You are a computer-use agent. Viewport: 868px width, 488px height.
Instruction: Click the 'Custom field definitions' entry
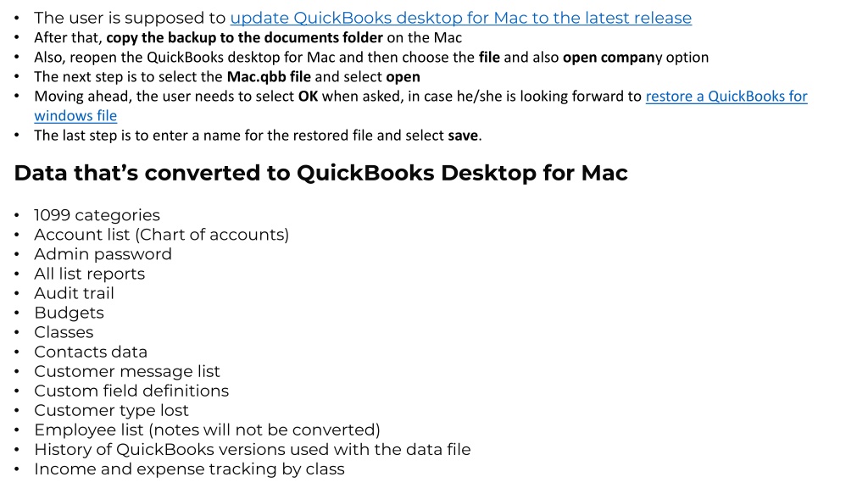tap(131, 391)
